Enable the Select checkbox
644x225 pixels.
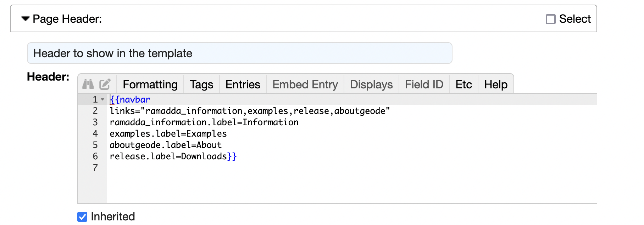click(550, 19)
